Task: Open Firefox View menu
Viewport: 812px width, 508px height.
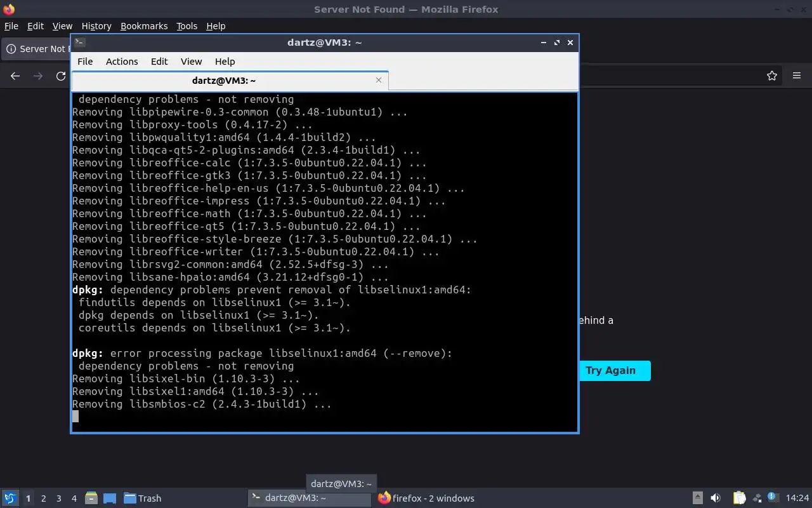Action: point(62,26)
